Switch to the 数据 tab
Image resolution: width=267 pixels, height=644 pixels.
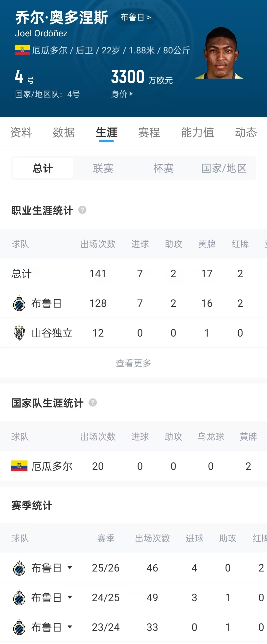click(64, 132)
